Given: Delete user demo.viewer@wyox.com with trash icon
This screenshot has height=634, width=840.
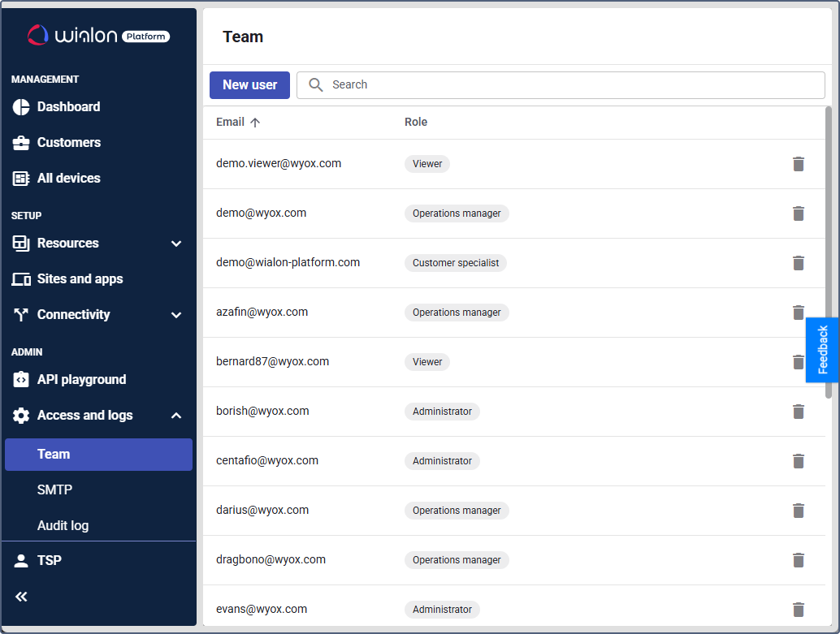Looking at the screenshot, I should [799, 164].
